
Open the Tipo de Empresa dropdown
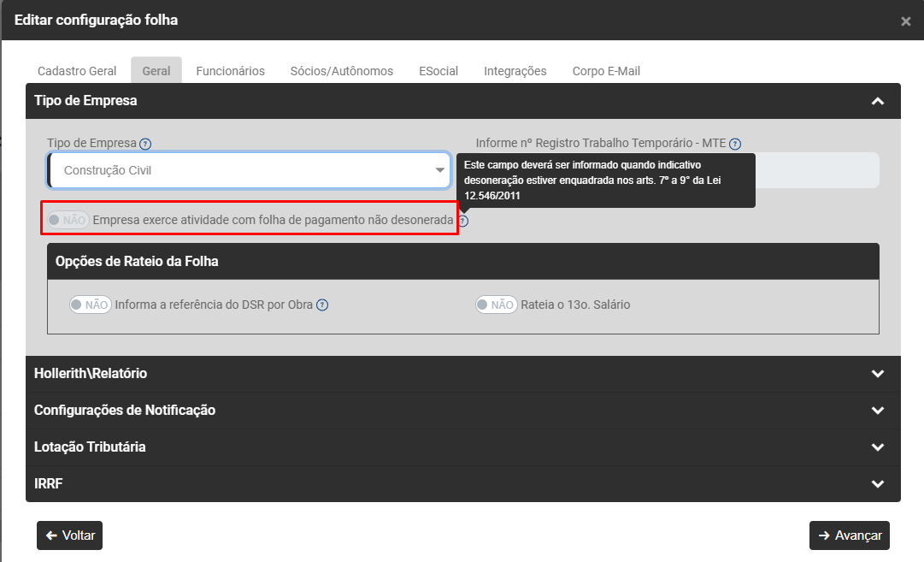[x=249, y=170]
